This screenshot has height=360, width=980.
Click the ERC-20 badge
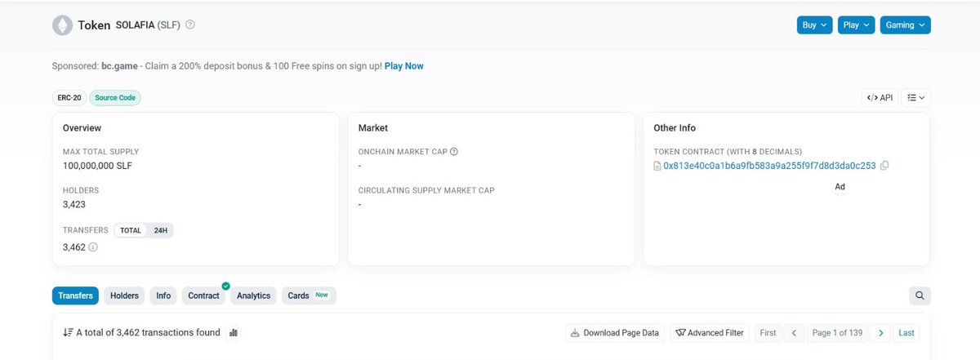69,98
